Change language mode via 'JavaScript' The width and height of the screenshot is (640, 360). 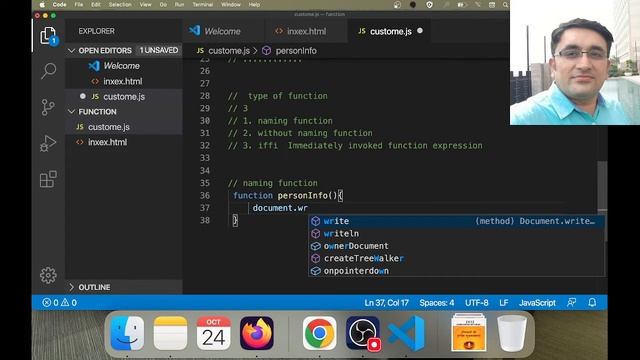coord(537,302)
